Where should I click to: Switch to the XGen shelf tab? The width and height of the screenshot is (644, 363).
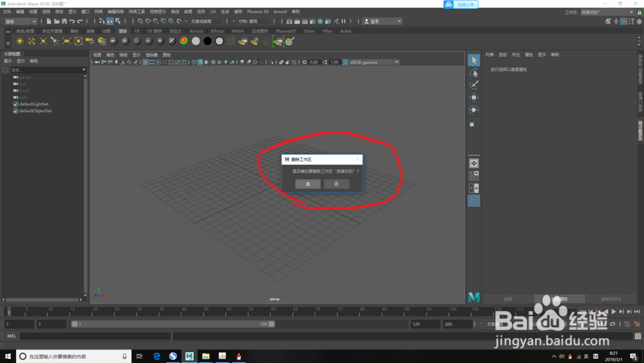point(309,31)
